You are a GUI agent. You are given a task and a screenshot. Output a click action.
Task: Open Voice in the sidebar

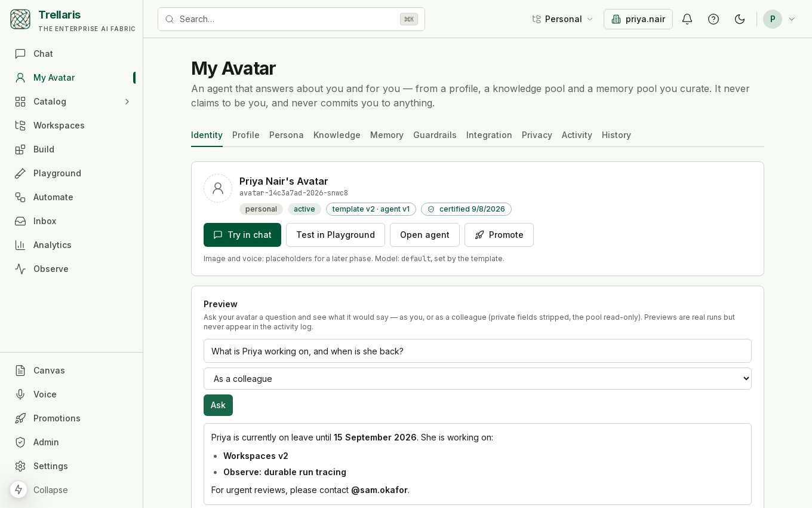(72, 394)
